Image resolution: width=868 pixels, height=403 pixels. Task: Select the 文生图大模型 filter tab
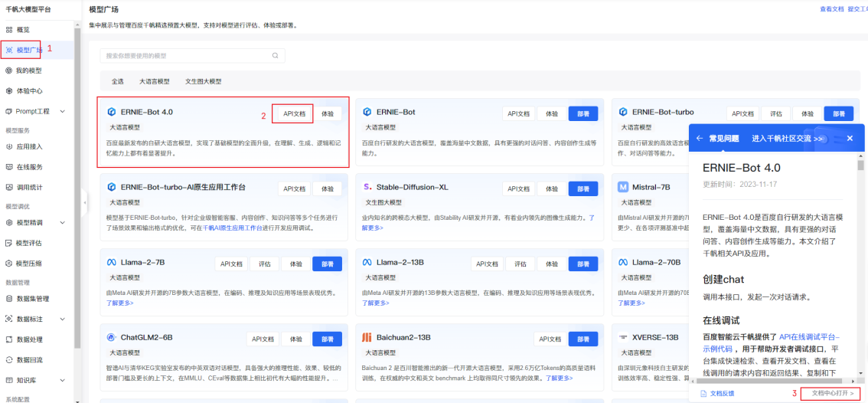[x=203, y=81]
